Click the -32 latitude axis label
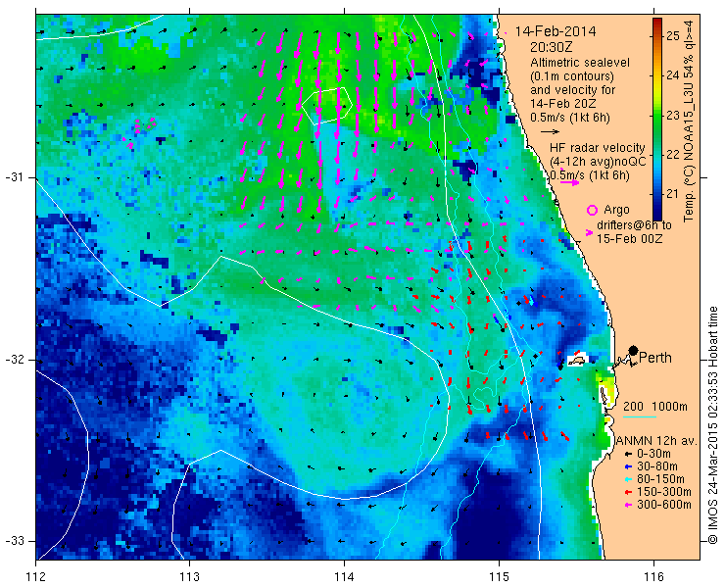725x588 pixels. 14,360
